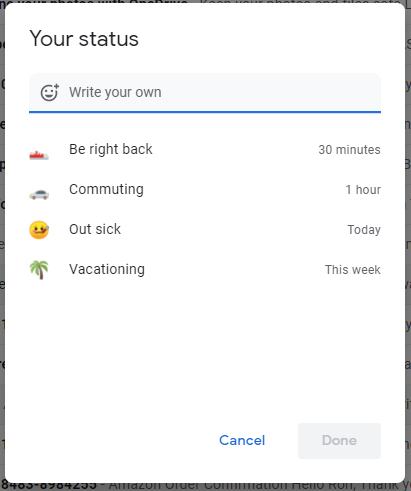411x491 pixels.
Task: Click the red sneaker emoji icon
Action: pos(39,155)
